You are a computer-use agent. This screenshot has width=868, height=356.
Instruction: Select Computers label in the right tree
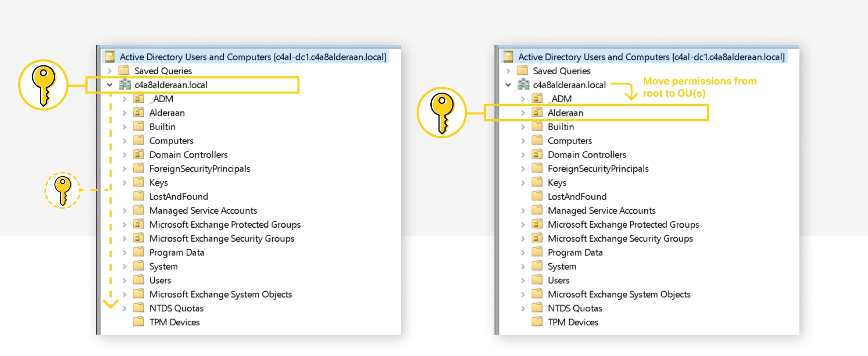(570, 141)
